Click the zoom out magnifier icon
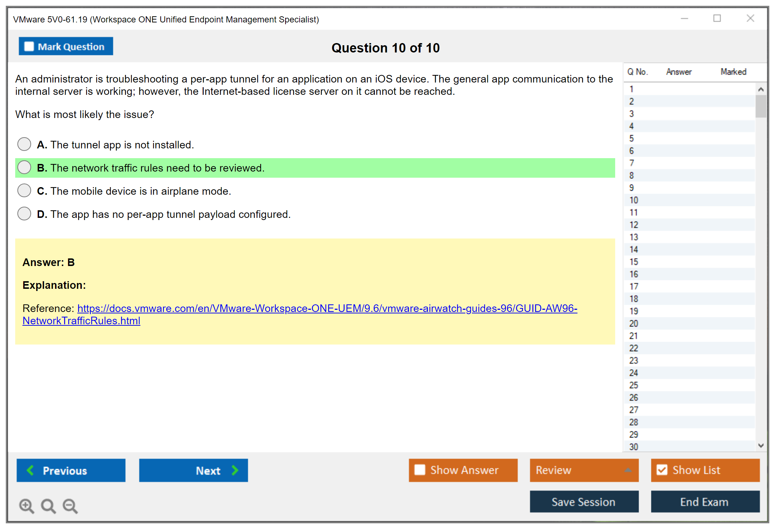Screen dimensions: 778x532 [x=70, y=506]
